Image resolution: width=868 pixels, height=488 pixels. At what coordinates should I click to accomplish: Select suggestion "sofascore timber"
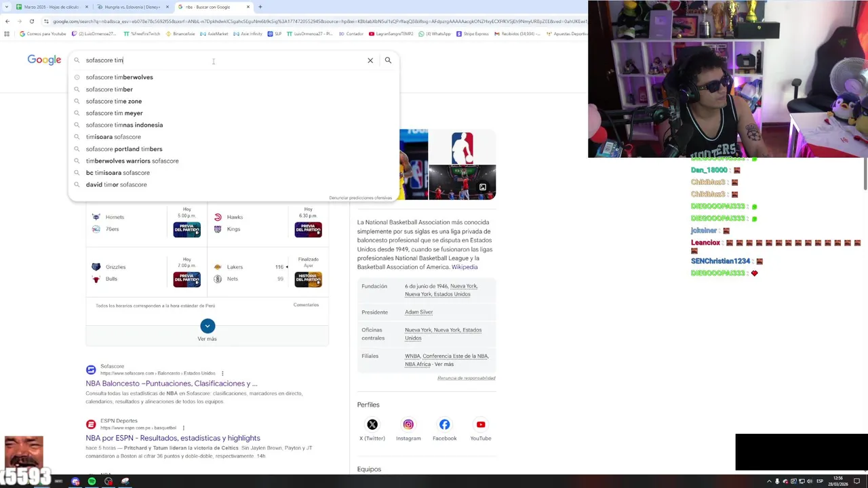[x=234, y=89]
